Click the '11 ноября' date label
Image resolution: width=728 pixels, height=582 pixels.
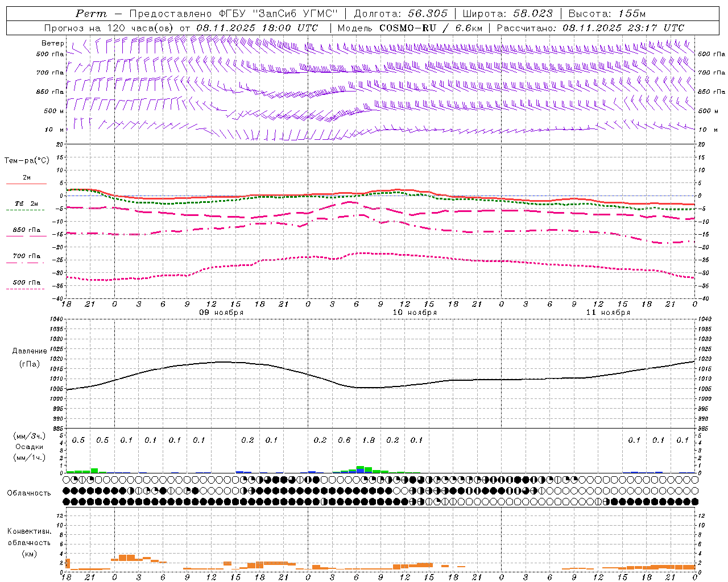coord(608,313)
